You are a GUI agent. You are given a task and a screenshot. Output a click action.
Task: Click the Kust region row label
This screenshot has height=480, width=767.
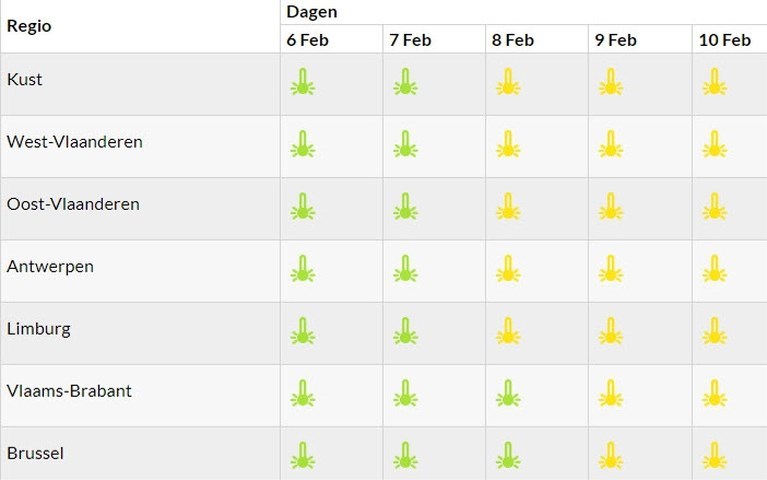tap(24, 79)
